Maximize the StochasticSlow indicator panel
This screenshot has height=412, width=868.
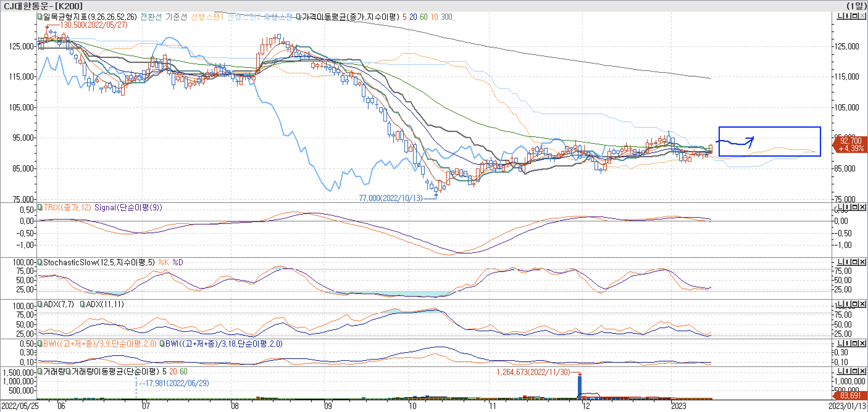[854, 262]
